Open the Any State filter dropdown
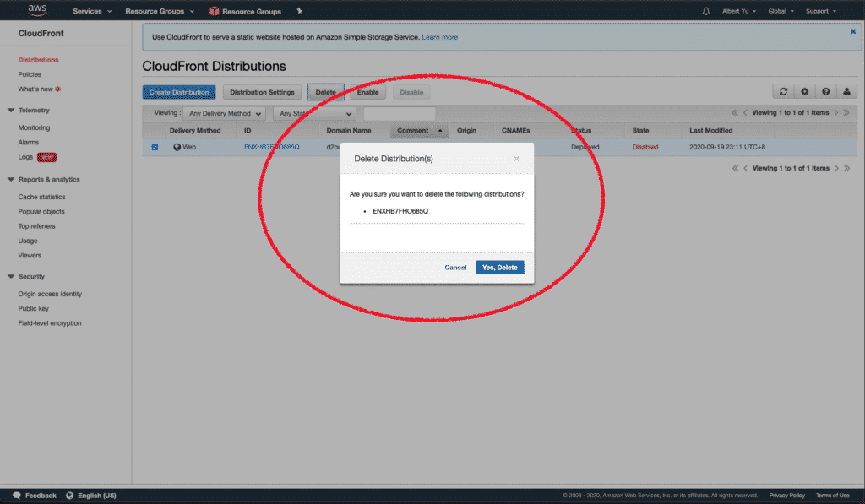865x504 pixels. [x=314, y=114]
